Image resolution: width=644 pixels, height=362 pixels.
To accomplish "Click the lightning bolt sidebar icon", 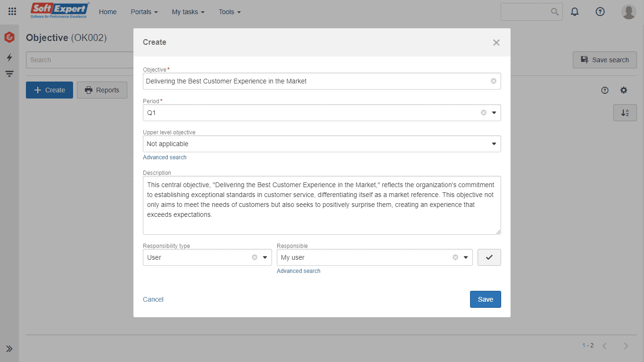I will click(9, 58).
